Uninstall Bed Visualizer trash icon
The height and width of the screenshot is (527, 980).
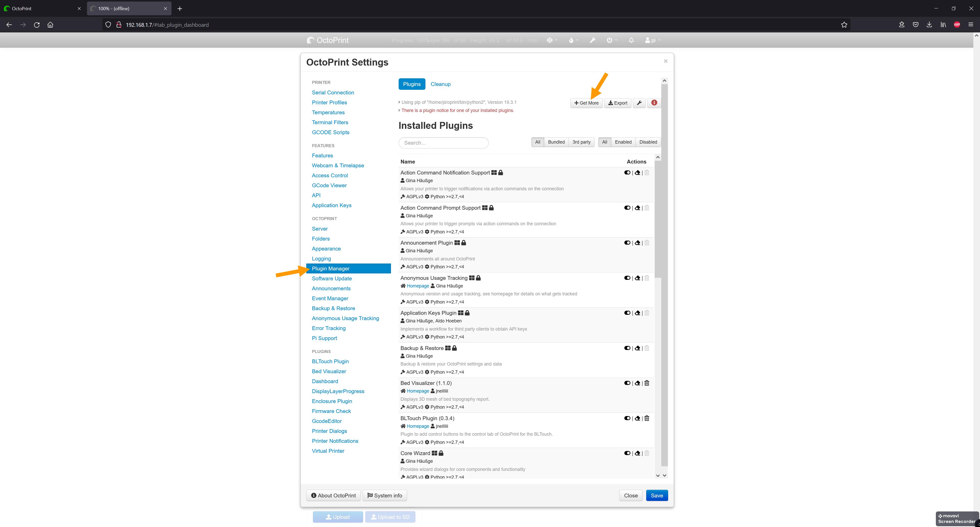coord(647,383)
